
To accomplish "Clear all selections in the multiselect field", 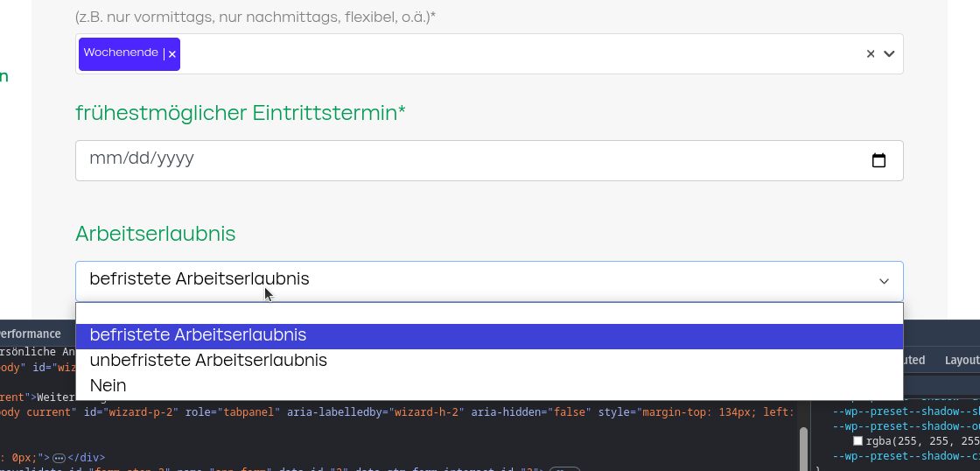I will (871, 54).
